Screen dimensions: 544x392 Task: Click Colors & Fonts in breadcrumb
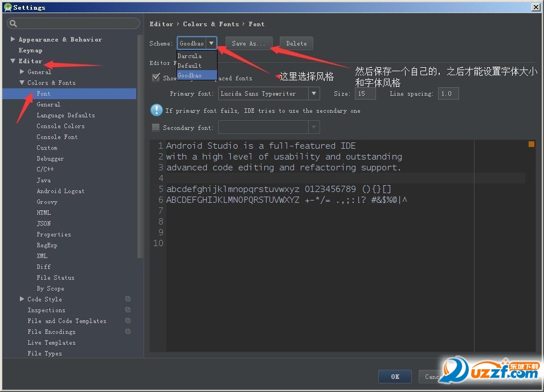point(211,24)
